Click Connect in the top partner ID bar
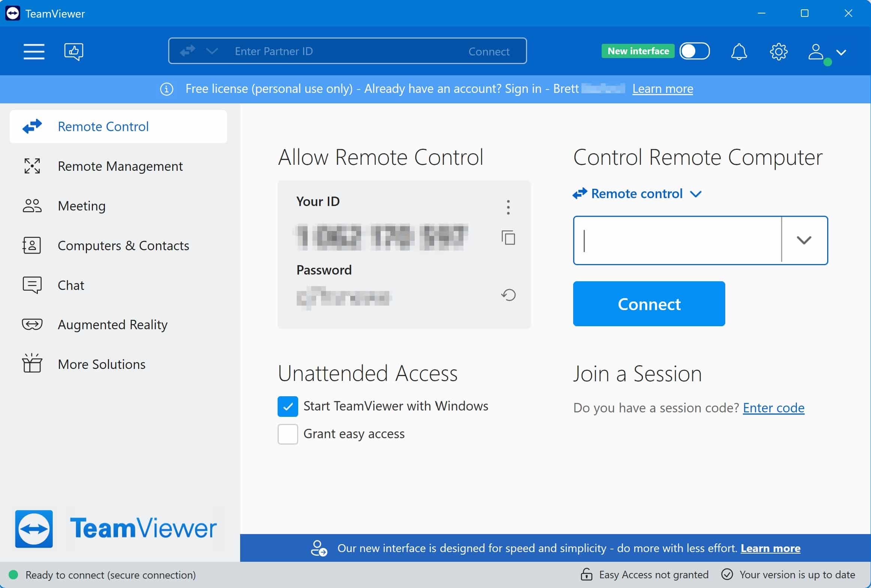871x588 pixels. [x=489, y=51]
